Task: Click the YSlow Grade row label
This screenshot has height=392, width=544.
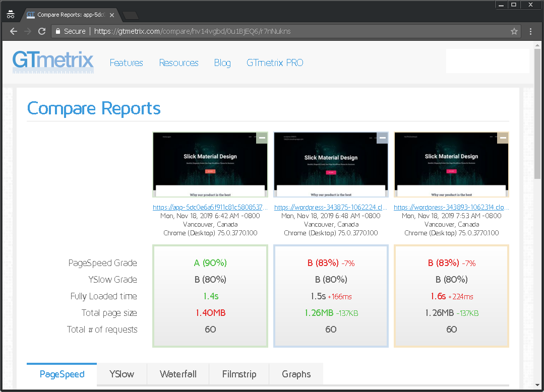Action: point(113,279)
